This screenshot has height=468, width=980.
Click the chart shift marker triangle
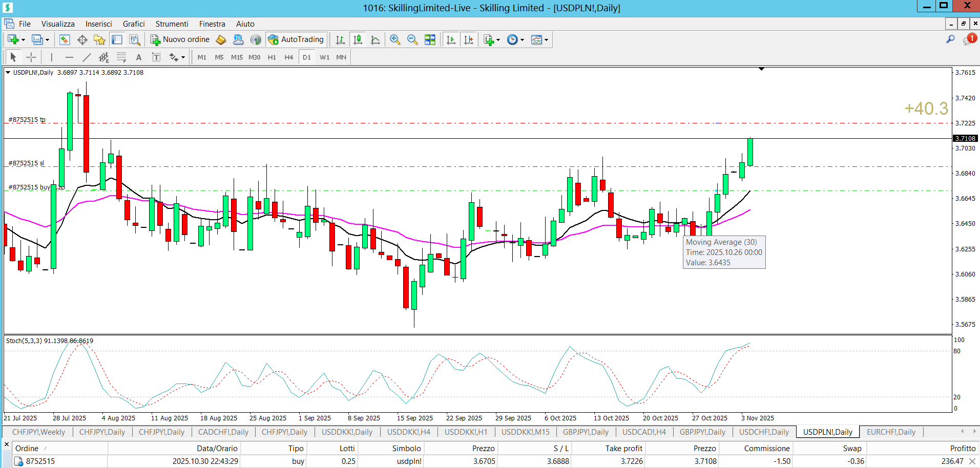(x=761, y=69)
